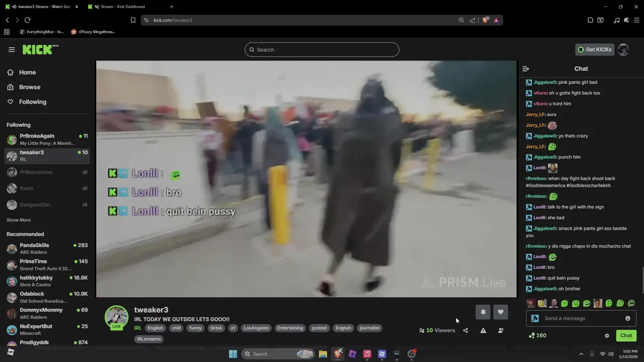Viewport: 644px width, 362px height.
Task: Click the Get KICKs button
Action: [595, 49]
